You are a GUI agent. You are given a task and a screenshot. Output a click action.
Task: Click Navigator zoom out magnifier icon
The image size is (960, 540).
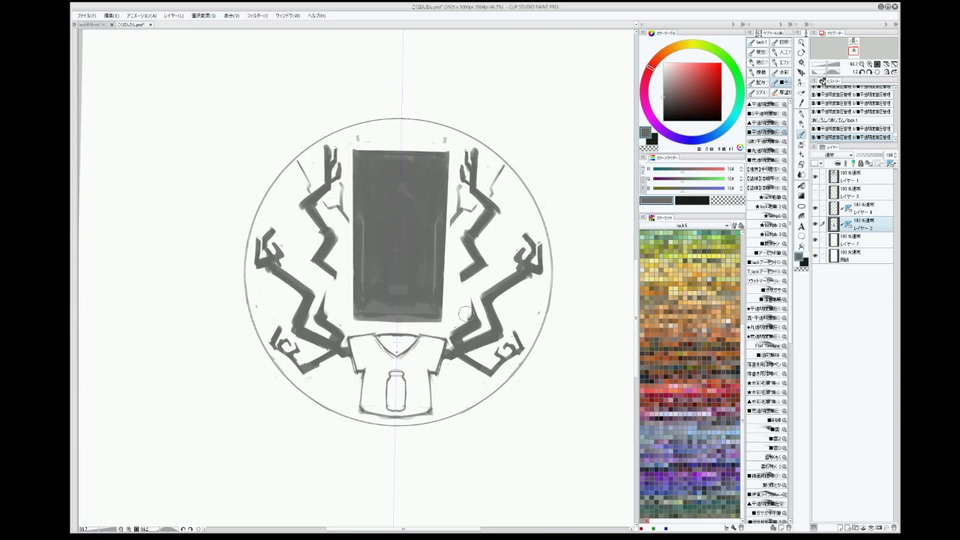(862, 64)
